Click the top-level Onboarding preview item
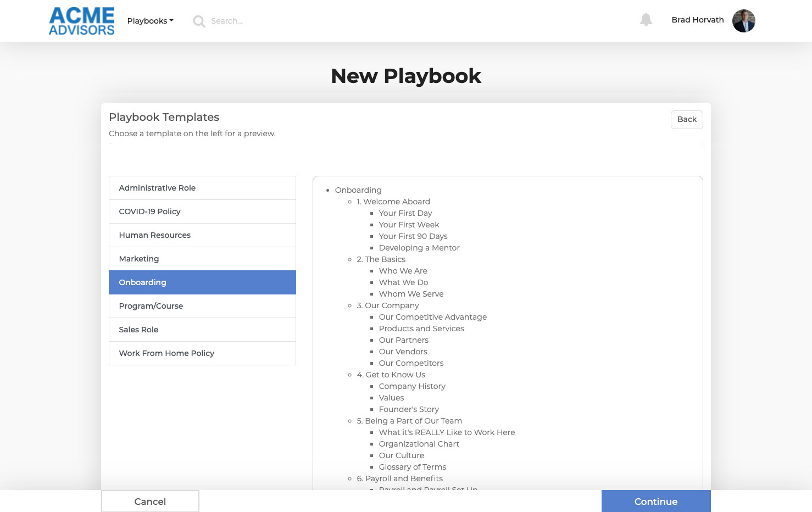Viewport: 812px width, 512px height. coord(358,190)
